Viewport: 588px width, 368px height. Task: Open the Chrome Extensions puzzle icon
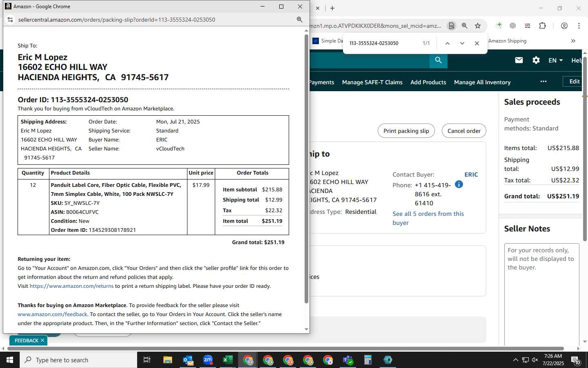542,25
